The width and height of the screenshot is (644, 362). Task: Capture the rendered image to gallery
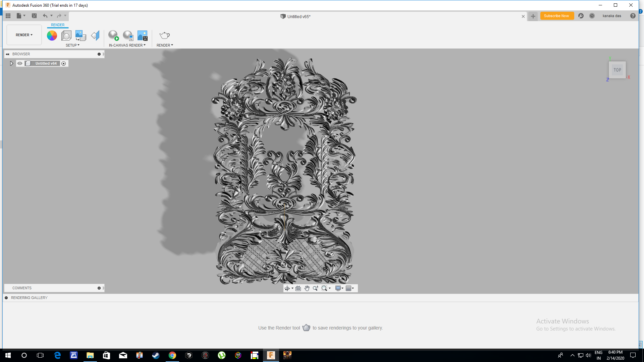142,35
